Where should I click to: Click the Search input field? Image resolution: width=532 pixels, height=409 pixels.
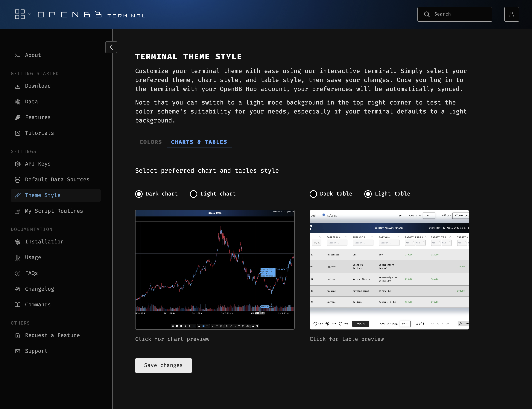(455, 14)
